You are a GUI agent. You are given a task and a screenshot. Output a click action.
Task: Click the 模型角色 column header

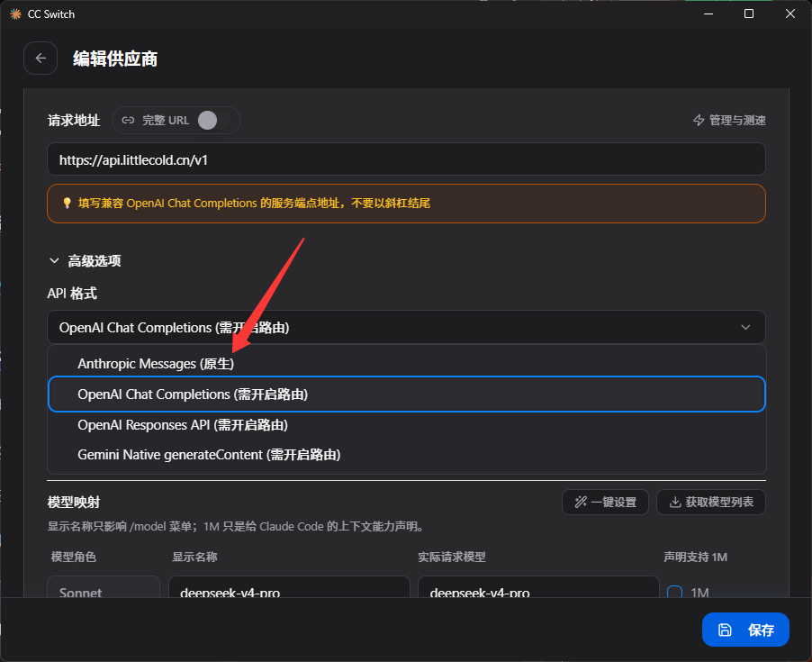pos(74,557)
